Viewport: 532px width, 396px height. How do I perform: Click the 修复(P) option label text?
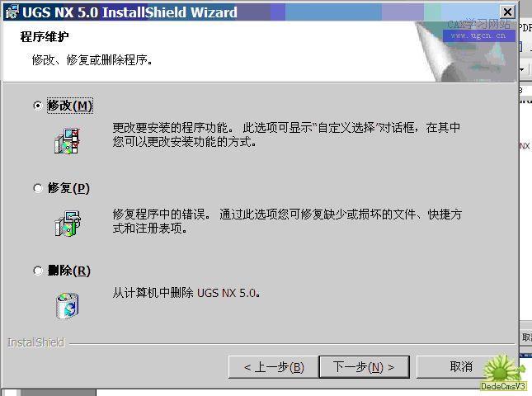[68, 187]
